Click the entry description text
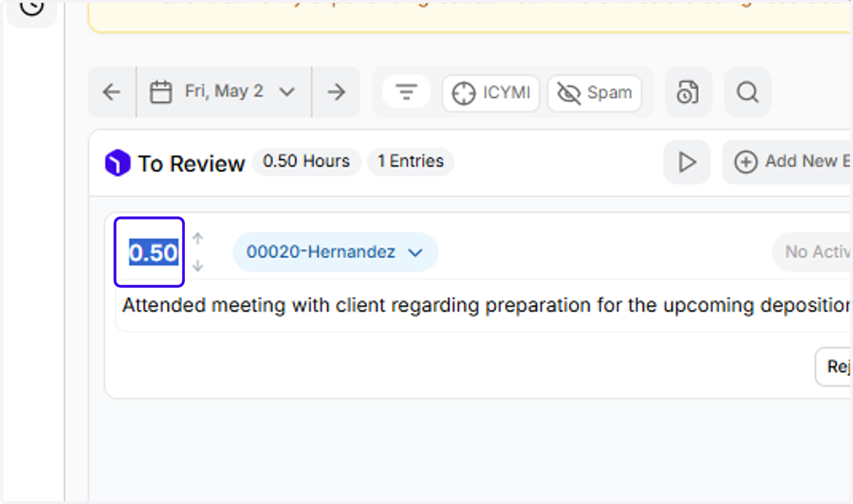Screen dimensions: 853x504 tap(487, 306)
